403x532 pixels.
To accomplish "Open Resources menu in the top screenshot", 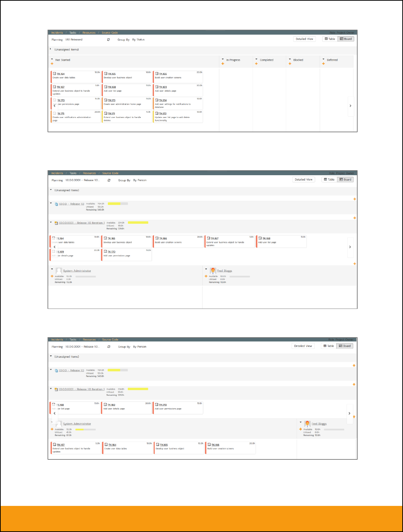I will point(89,33).
